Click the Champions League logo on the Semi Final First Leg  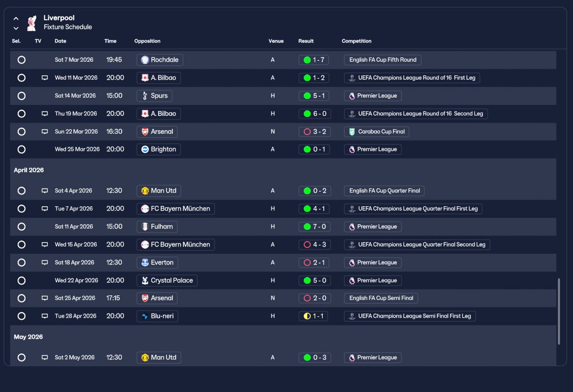coord(352,316)
